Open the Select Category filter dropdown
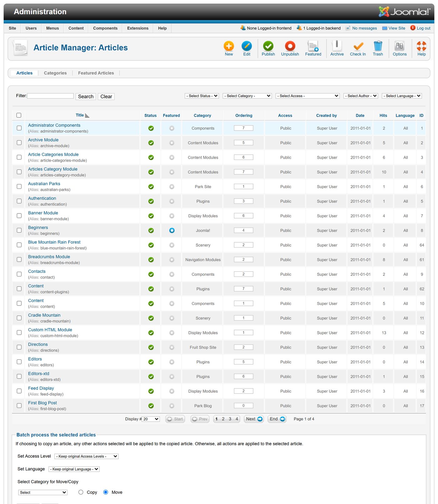The width and height of the screenshot is (438, 504). [247, 96]
